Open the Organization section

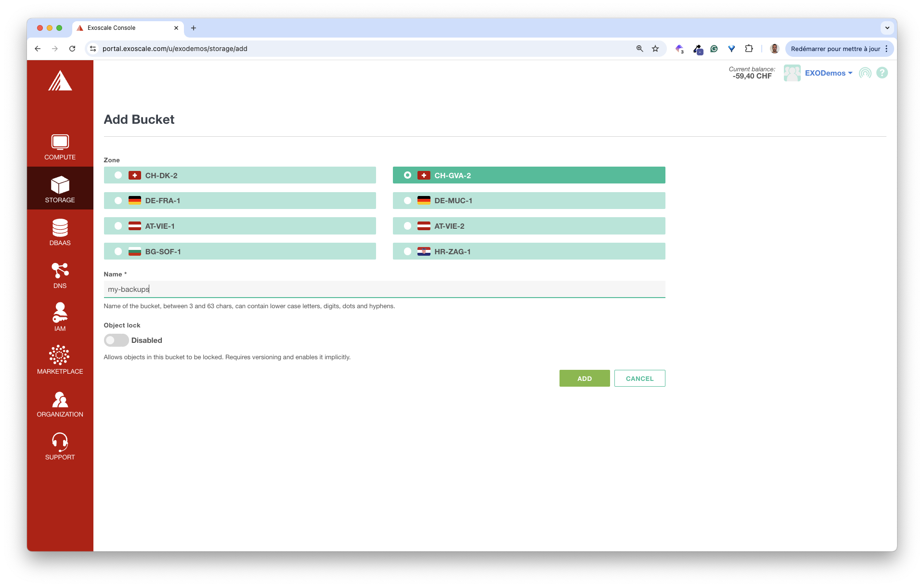pos(60,404)
